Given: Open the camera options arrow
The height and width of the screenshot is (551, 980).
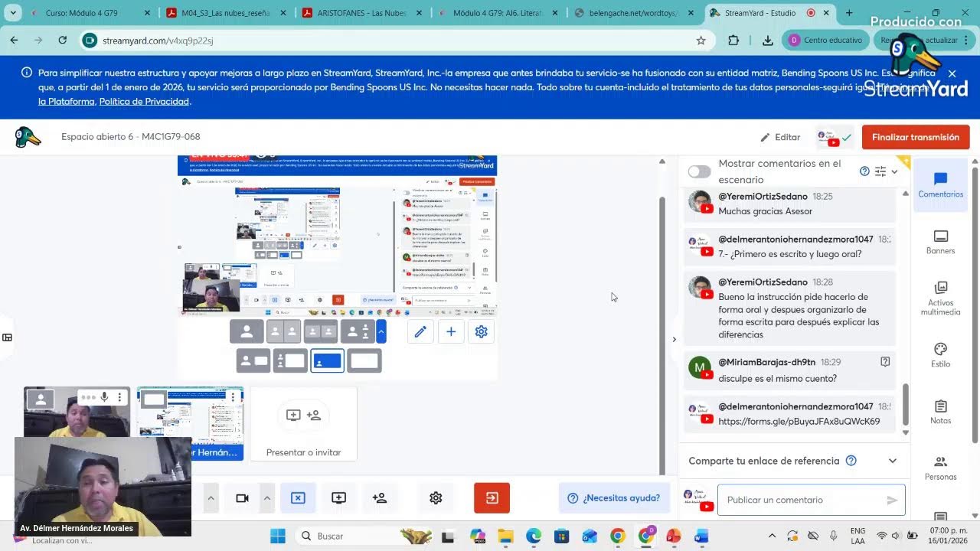Looking at the screenshot, I should click(266, 498).
